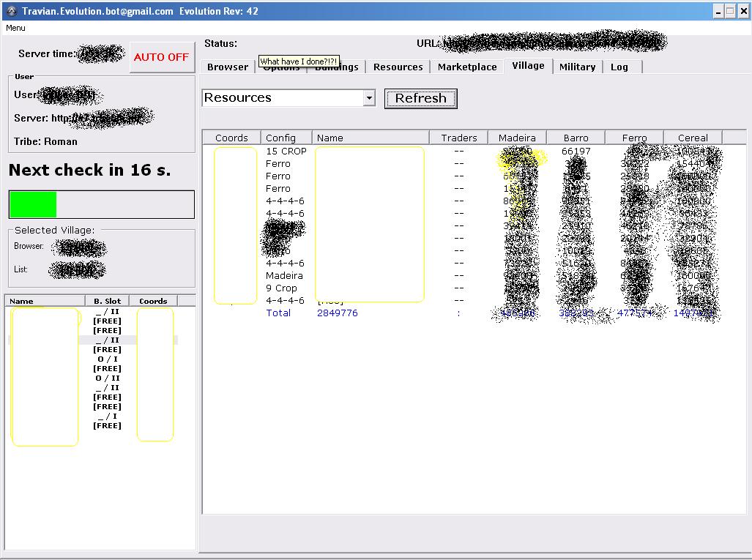Select the 9 Crop village row
The image size is (752, 560).
[282, 288]
